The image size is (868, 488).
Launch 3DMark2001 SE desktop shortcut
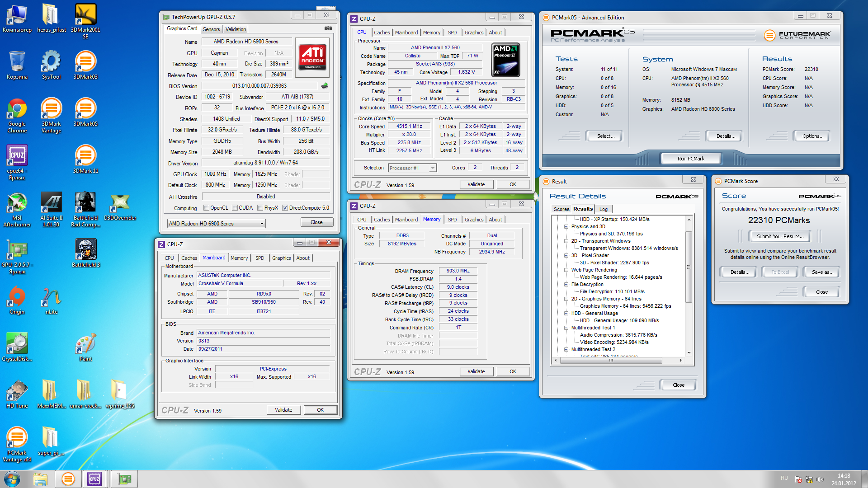click(85, 21)
